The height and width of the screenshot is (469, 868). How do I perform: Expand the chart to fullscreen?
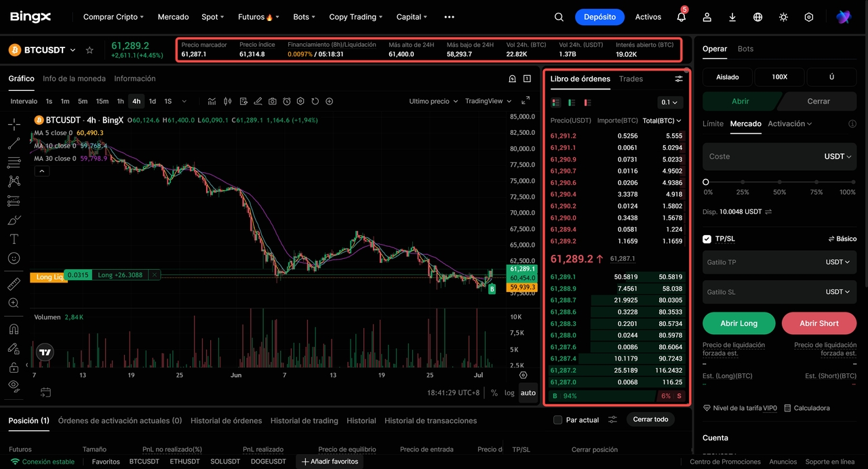click(x=526, y=101)
